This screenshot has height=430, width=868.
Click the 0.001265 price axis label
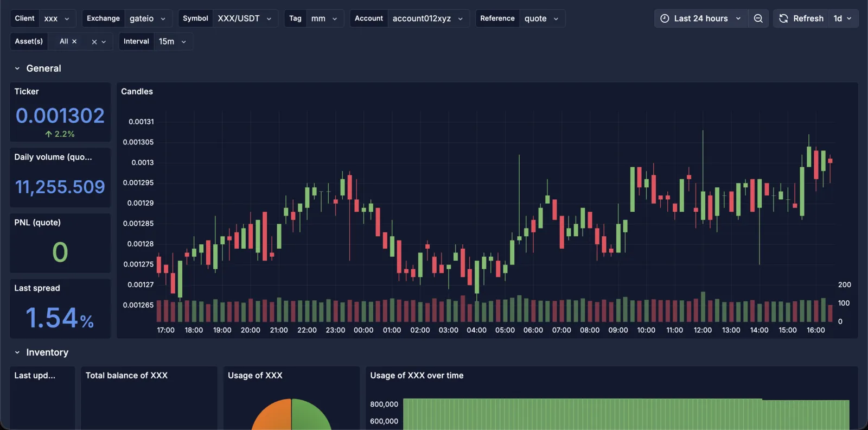[x=138, y=305]
